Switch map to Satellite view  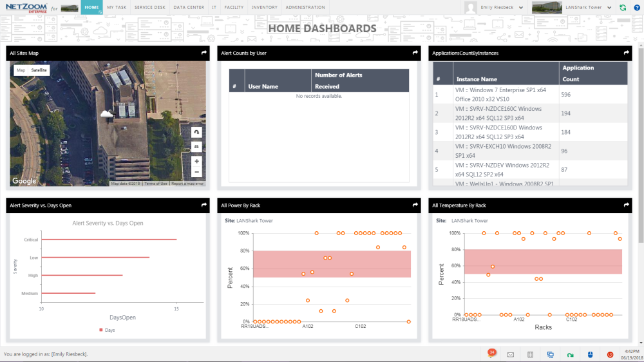tap(39, 70)
